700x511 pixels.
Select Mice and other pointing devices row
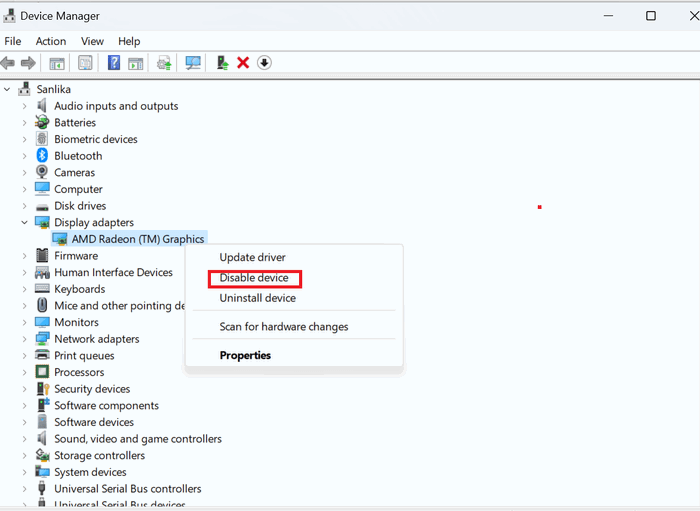point(119,305)
